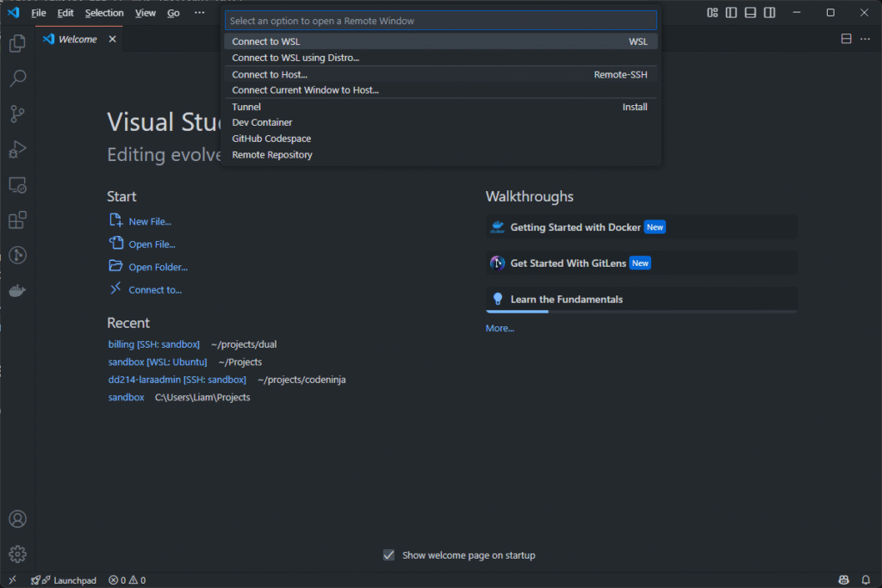This screenshot has width=882, height=588.
Task: Open Learn the Fundamentals walkthrough
Action: [641, 300]
